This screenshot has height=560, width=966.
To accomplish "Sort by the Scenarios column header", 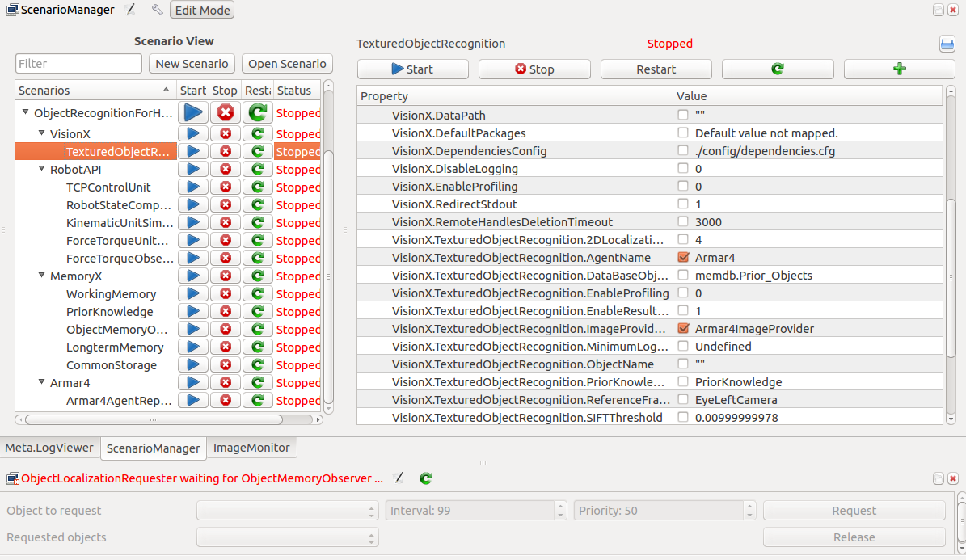I will coord(95,90).
